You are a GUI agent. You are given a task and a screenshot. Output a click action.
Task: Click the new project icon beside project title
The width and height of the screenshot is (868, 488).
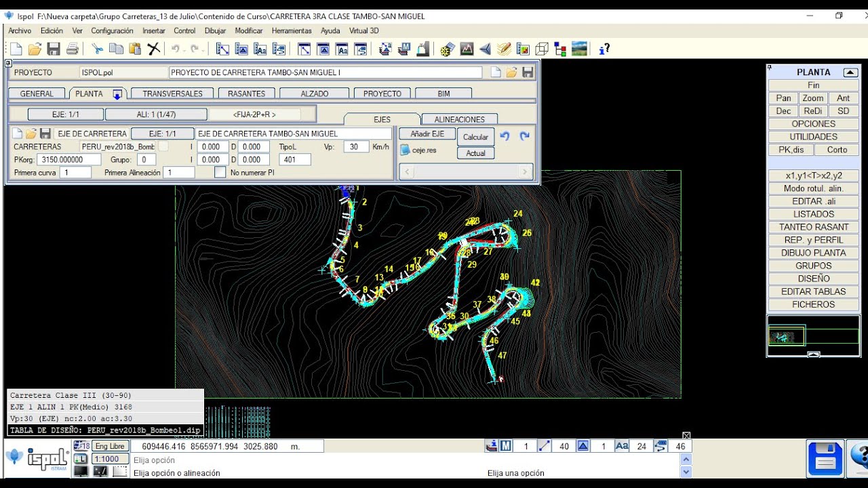(496, 73)
